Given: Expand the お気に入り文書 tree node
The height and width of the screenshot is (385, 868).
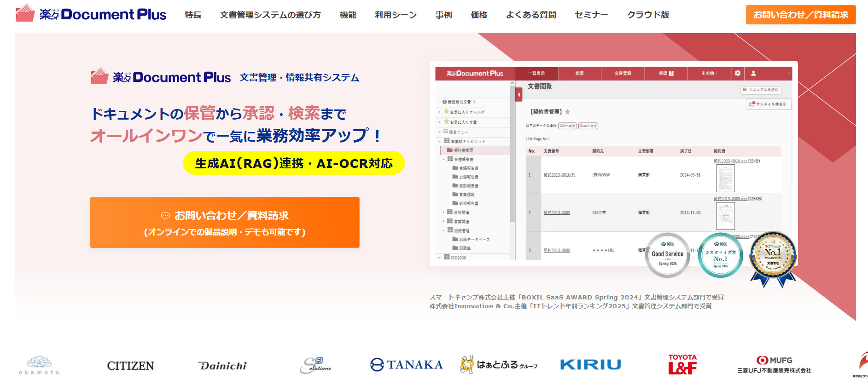Looking at the screenshot, I should pos(440,122).
